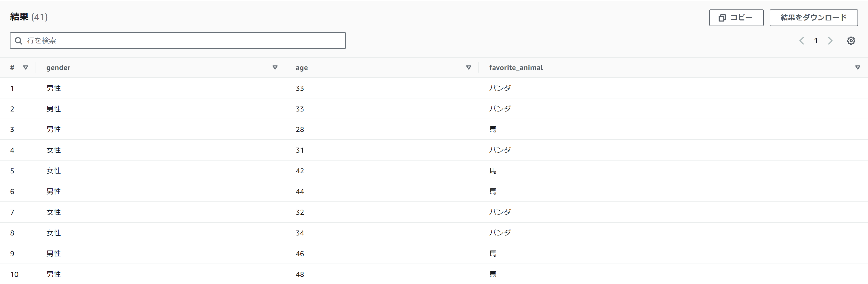Sort by gender column arrow

click(275, 68)
